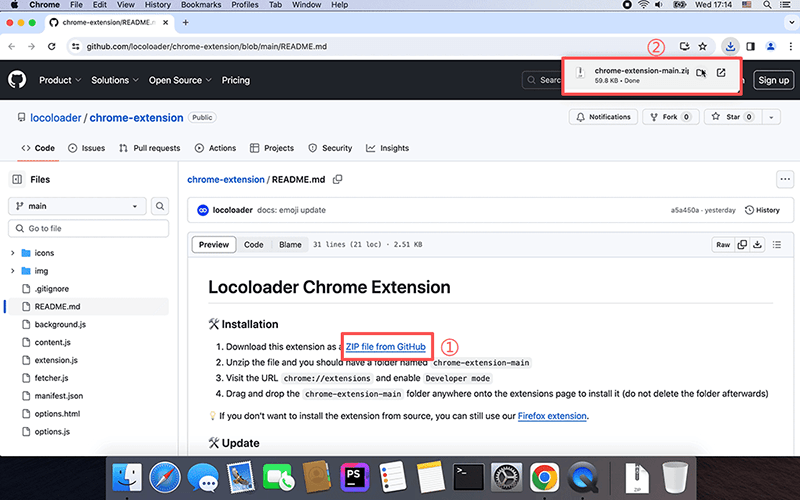Open the Projects tab
800x500 pixels.
click(x=272, y=148)
